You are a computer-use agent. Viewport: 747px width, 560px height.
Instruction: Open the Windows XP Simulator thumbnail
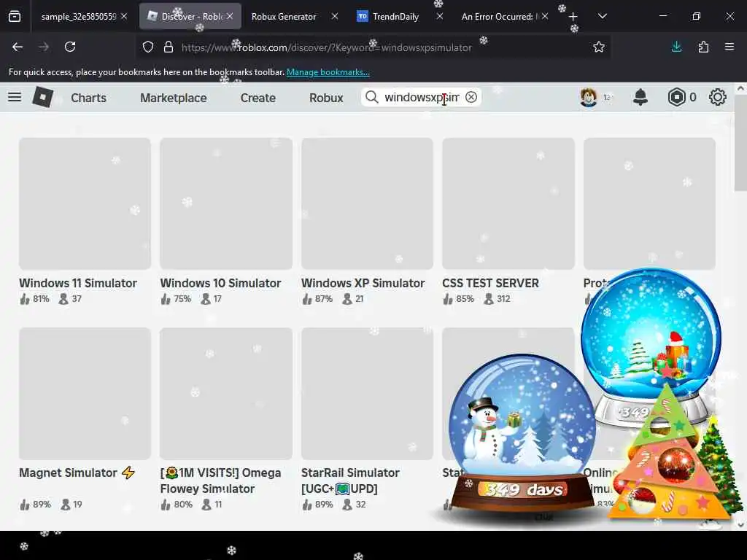pos(368,204)
